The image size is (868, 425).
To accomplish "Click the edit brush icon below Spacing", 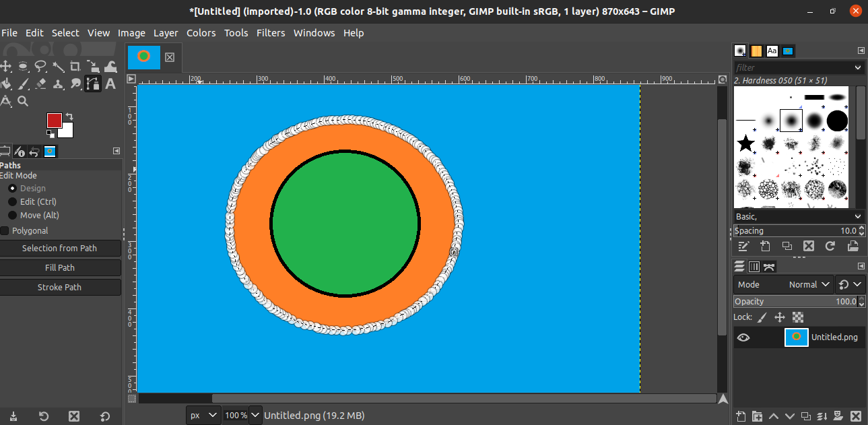I will pos(743,247).
